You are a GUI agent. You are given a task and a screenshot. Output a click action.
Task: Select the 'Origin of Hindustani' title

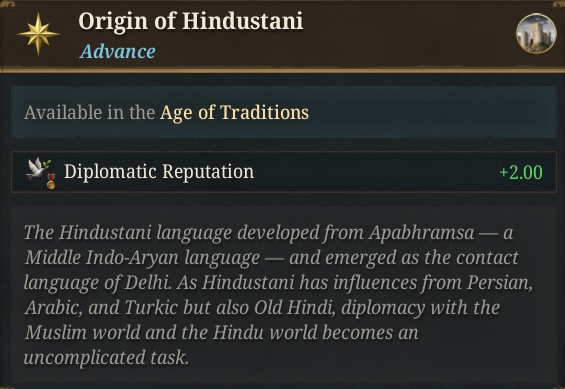[x=191, y=22]
